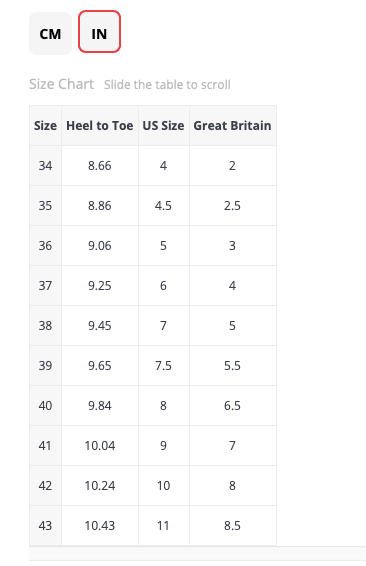Click US size 7.5 cell
The height and width of the screenshot is (566, 366).
tap(164, 366)
